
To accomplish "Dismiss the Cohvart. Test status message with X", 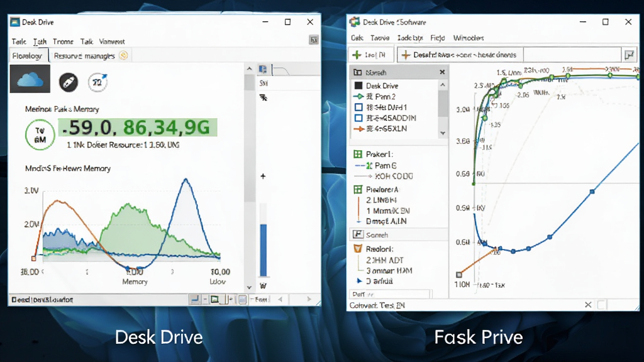I will tap(588, 305).
